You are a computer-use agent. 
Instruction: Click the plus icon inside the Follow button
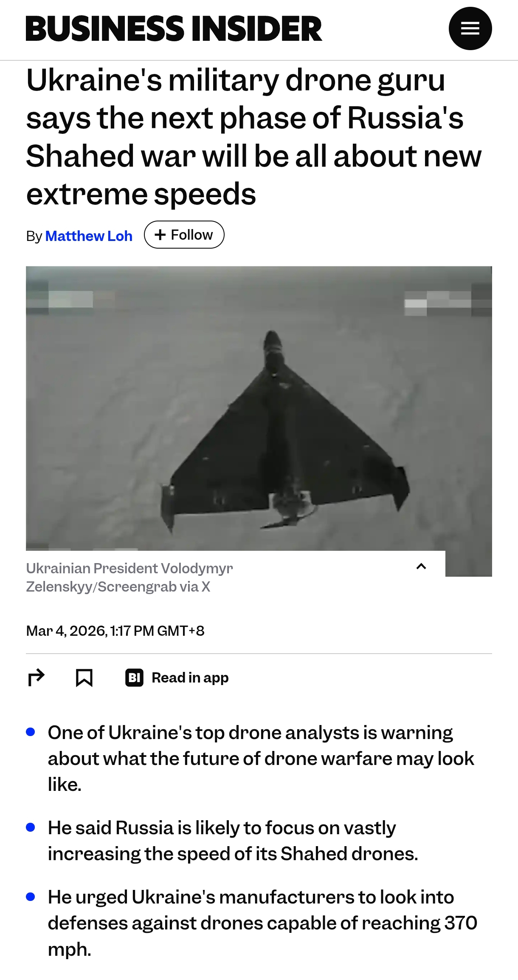160,235
